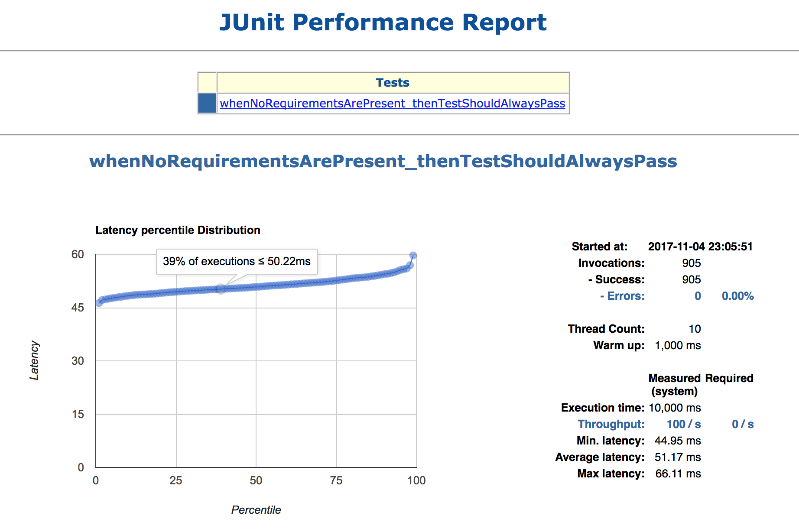Click the 'Thread Count:' label
Screen dimensions: 799x532
[x=606, y=329]
